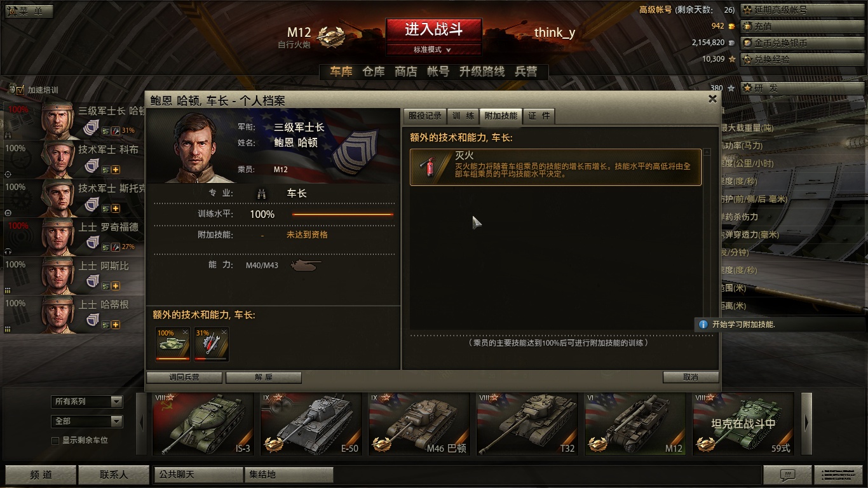Open the 全部 filter dropdown
This screenshot has height=488, width=868.
click(86, 421)
